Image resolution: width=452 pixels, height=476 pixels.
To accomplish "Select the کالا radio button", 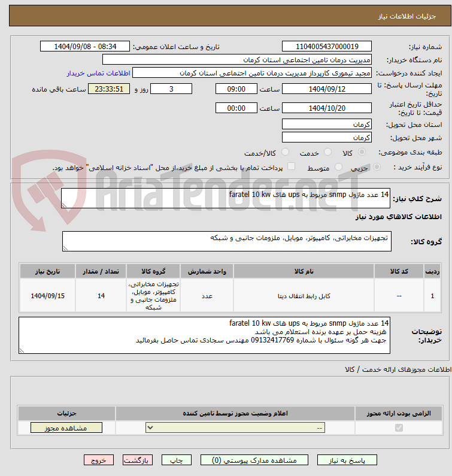I will click(362, 152).
